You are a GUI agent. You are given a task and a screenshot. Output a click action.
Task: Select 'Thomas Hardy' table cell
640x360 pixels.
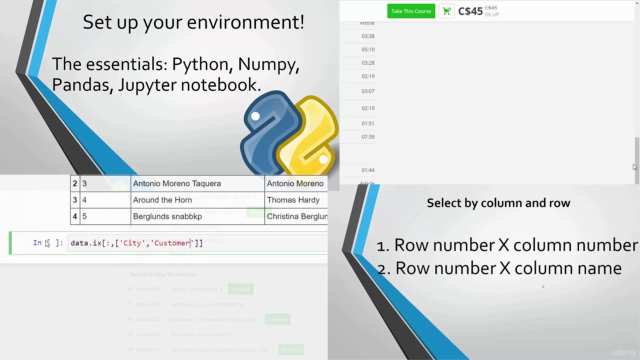[296, 200]
